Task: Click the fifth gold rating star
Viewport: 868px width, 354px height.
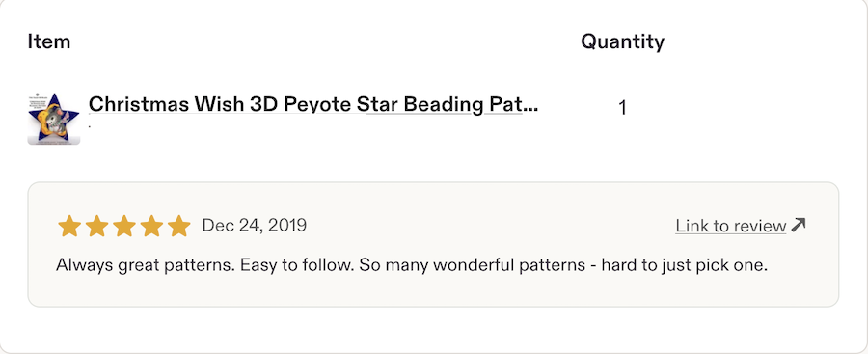Action: click(178, 226)
